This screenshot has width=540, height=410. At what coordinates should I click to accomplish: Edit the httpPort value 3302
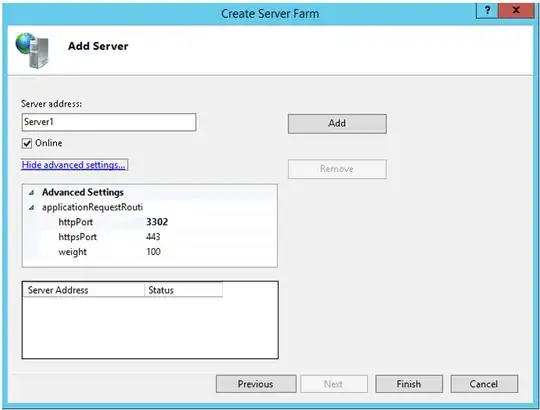pyautogui.click(x=157, y=222)
